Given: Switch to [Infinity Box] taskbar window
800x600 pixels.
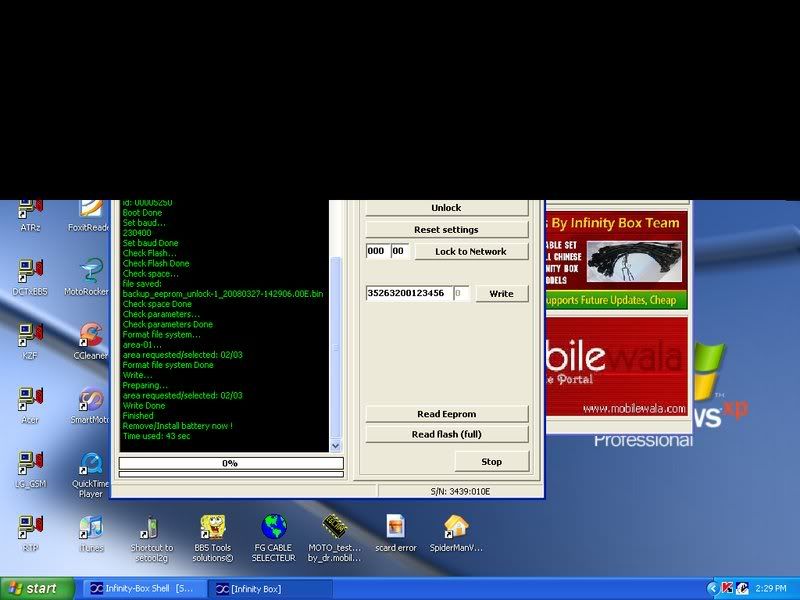Looking at the screenshot, I should tap(270, 589).
